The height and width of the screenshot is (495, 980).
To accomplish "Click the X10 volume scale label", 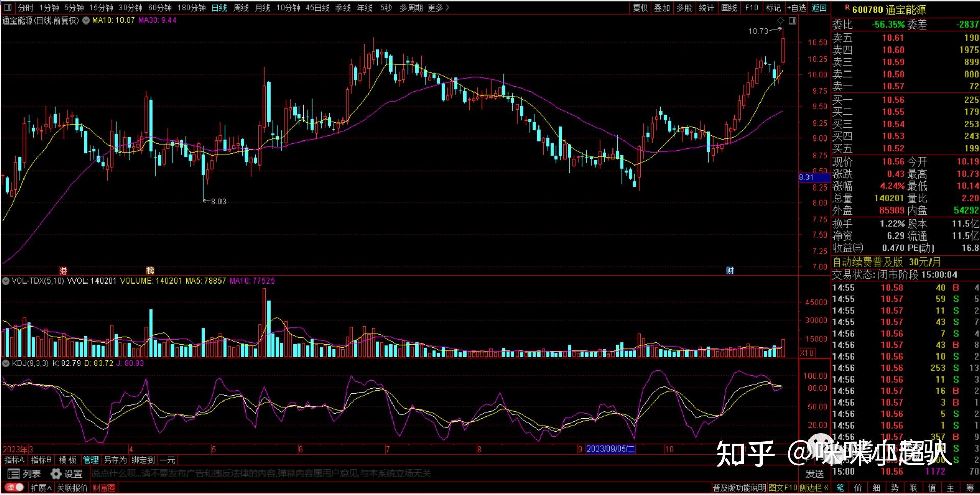I will point(807,352).
